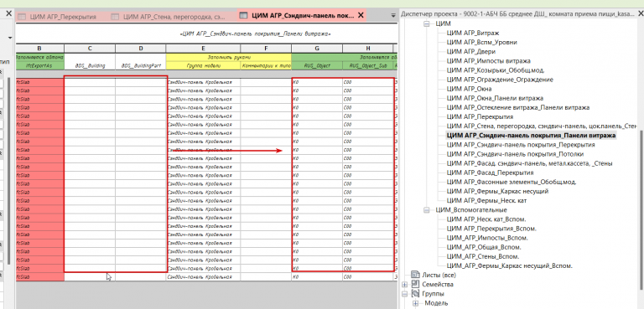Select ЦИМ АГР_Импосты витража in the tree
The width and height of the screenshot is (644, 309).
tap(488, 61)
